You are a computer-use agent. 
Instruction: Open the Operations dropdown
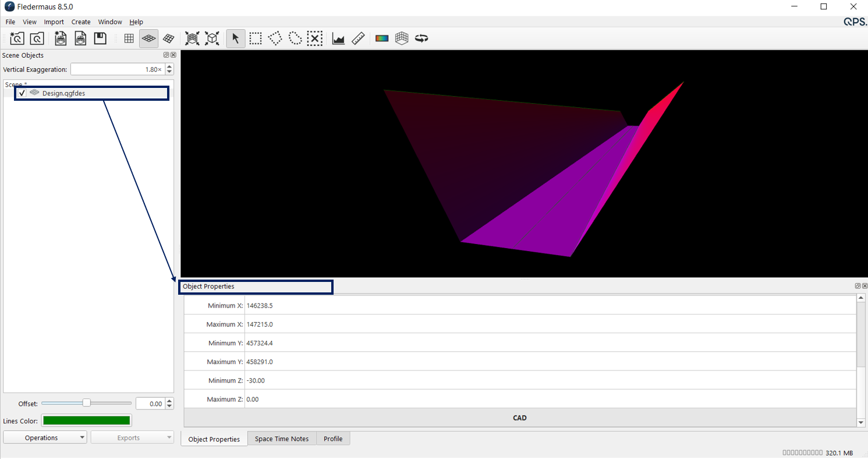(x=45, y=437)
